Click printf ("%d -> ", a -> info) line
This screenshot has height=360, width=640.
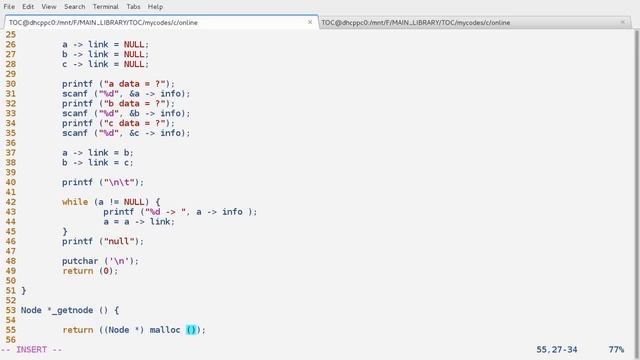click(x=180, y=211)
